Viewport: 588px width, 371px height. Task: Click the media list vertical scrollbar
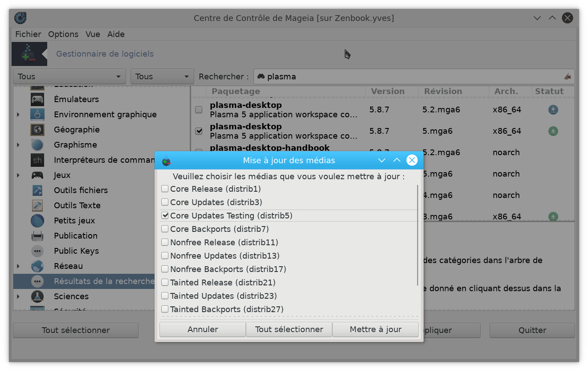[417, 235]
